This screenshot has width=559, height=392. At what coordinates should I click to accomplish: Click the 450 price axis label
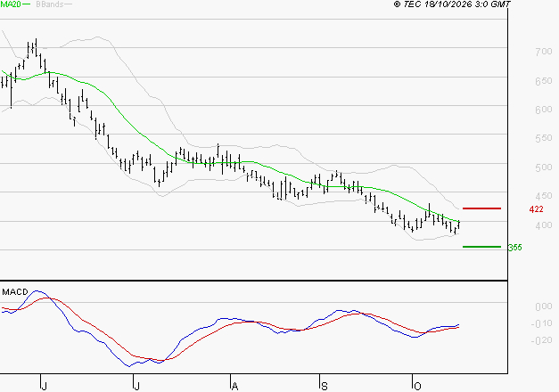(544, 196)
